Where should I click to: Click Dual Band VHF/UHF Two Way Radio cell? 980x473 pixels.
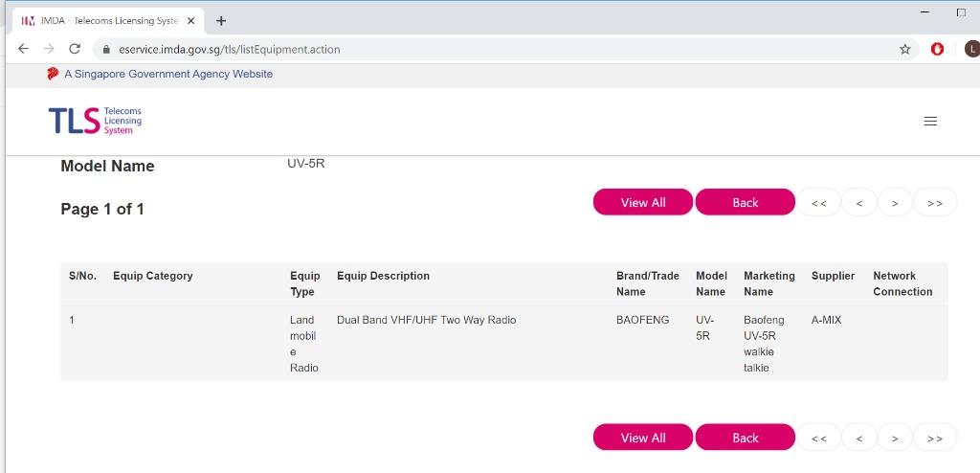click(426, 321)
